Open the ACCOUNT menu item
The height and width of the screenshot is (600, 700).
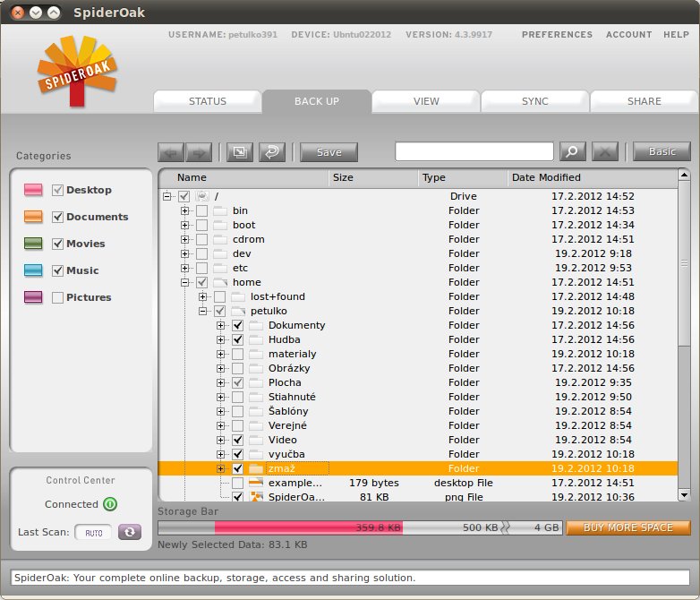628,34
